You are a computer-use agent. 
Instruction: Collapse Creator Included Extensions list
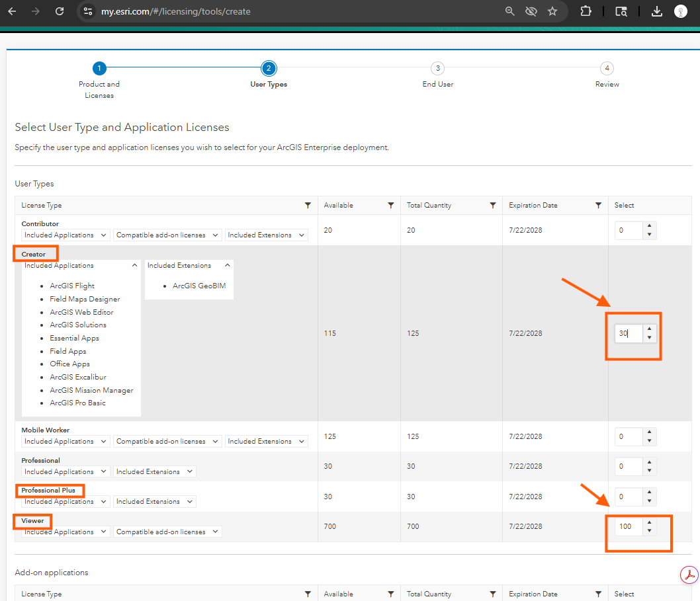point(227,266)
